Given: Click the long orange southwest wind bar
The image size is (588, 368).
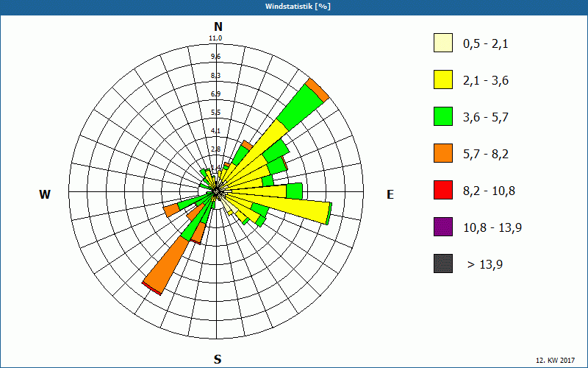Looking at the screenshot, I should click(167, 265).
